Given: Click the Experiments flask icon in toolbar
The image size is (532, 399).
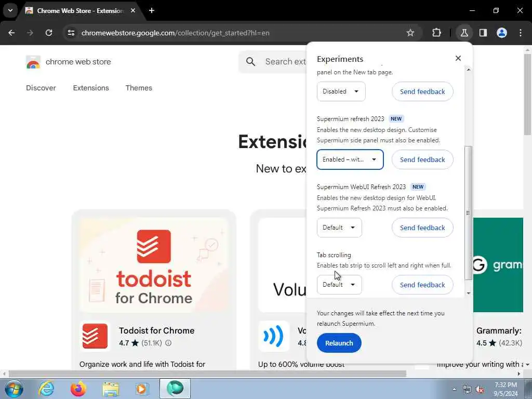Looking at the screenshot, I should (464, 33).
